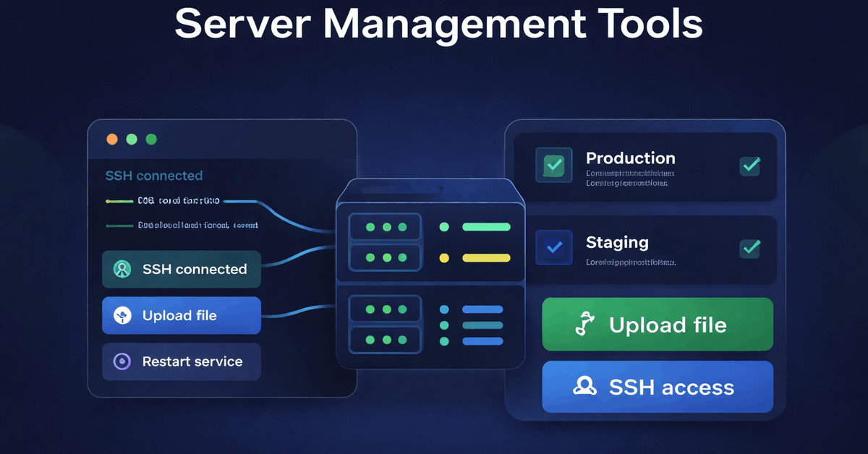Viewport: 868px width, 454px height.
Task: Select the Production label
Action: (x=631, y=158)
